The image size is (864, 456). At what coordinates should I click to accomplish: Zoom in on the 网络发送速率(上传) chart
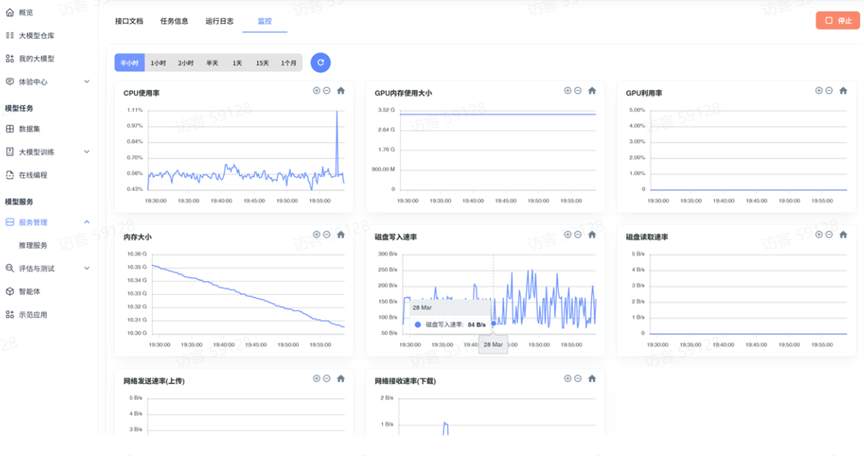click(316, 378)
